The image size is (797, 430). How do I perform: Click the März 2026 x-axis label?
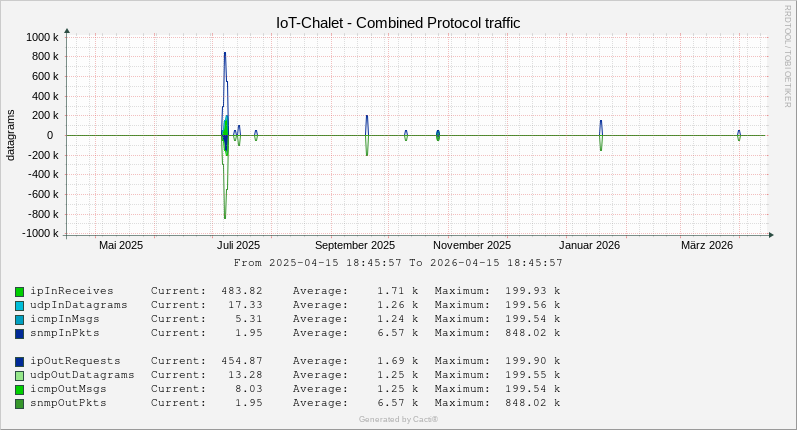click(x=707, y=245)
